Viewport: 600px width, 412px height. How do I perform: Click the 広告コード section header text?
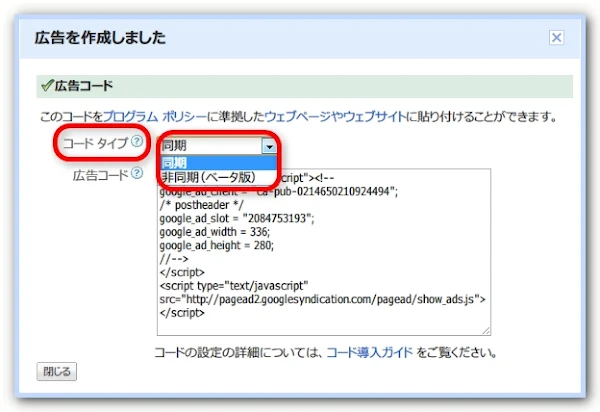(84, 86)
